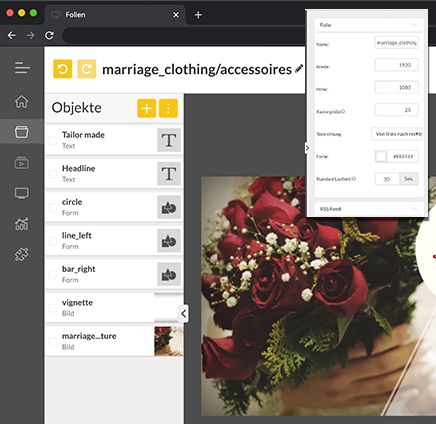Open Objekte three-dot options menu
Screen dimensions: 436x424
point(168,108)
